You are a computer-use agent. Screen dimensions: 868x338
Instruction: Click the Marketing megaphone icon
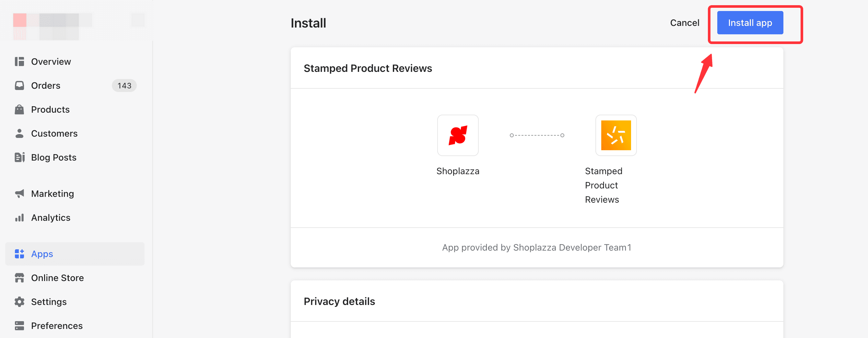tap(19, 194)
